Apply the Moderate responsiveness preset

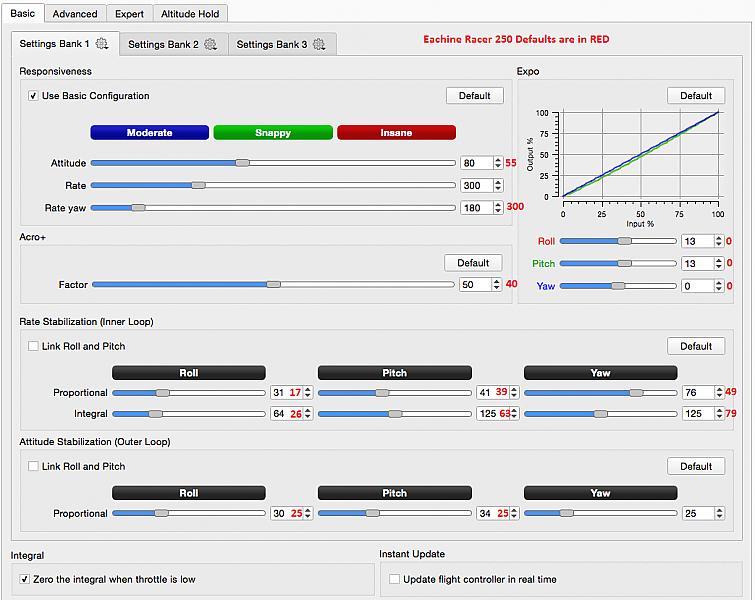click(149, 132)
